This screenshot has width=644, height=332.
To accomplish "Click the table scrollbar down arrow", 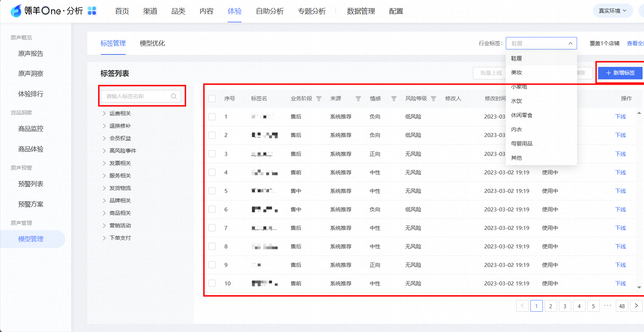I will click(639, 288).
